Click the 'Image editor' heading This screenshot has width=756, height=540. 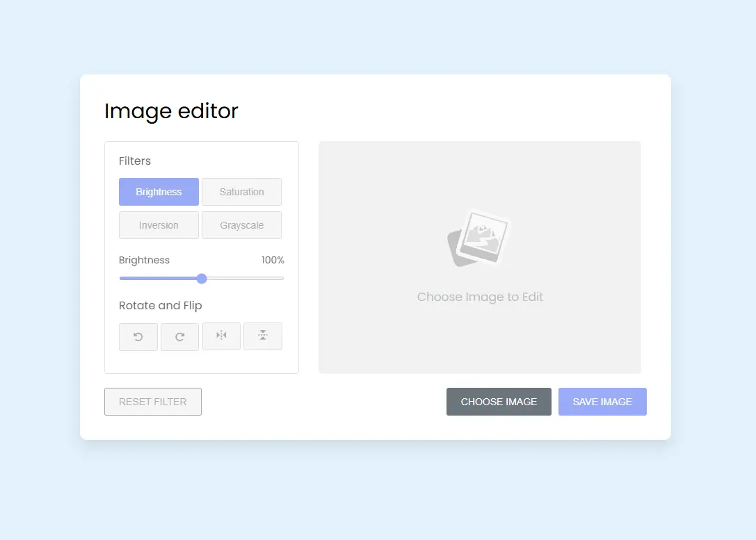171,111
